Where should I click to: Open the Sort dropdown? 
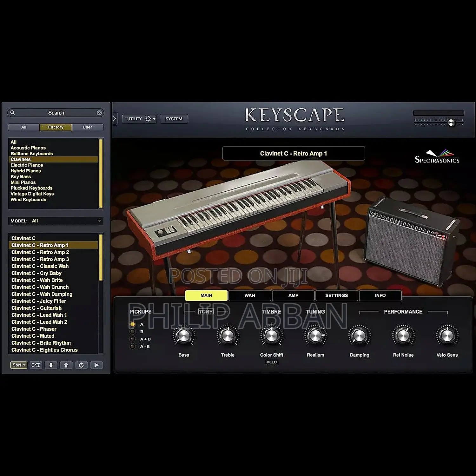(x=19, y=365)
